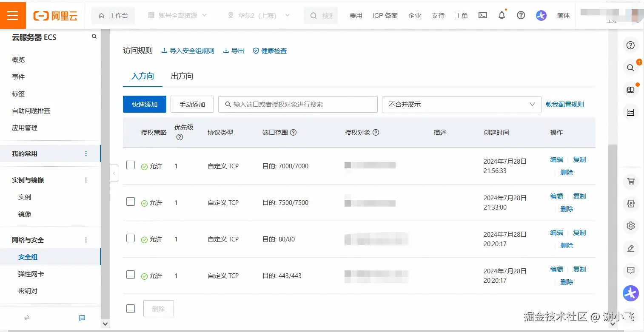This screenshot has height=332, width=644.
Task: Open the 工作台 workbench tab
Action: [x=113, y=15]
